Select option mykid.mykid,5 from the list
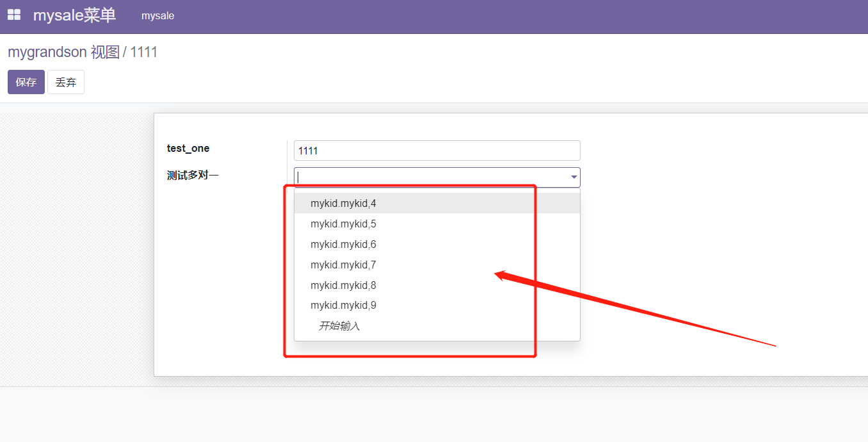Image resolution: width=868 pixels, height=442 pixels. pyautogui.click(x=343, y=224)
